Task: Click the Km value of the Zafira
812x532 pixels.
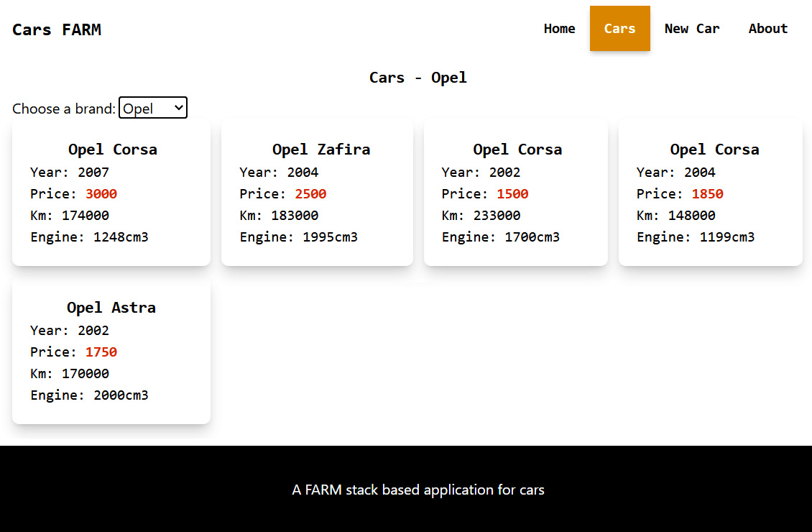Action: pyautogui.click(x=280, y=215)
